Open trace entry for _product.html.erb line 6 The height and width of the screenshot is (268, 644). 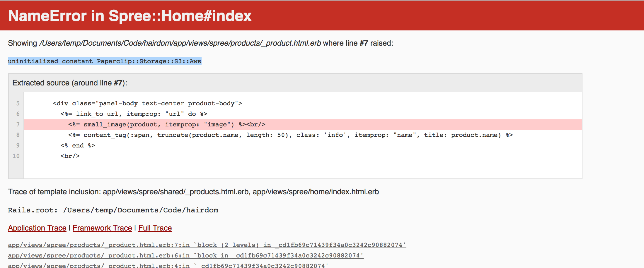tap(186, 255)
